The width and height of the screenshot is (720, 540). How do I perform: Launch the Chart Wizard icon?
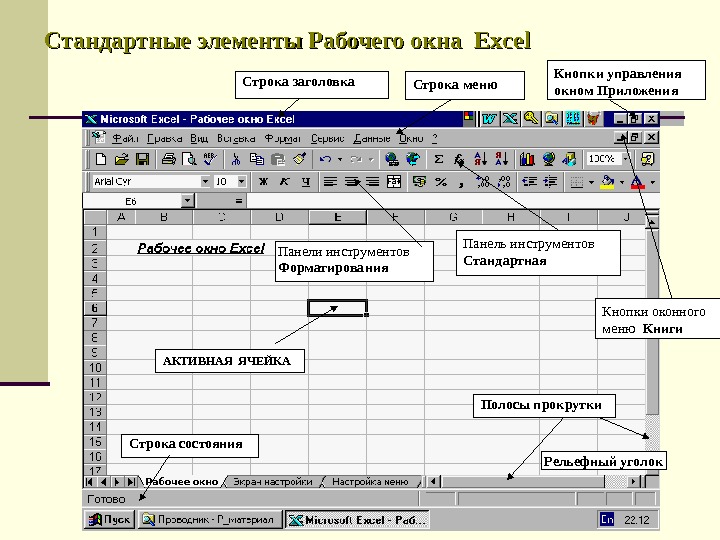[x=527, y=159]
